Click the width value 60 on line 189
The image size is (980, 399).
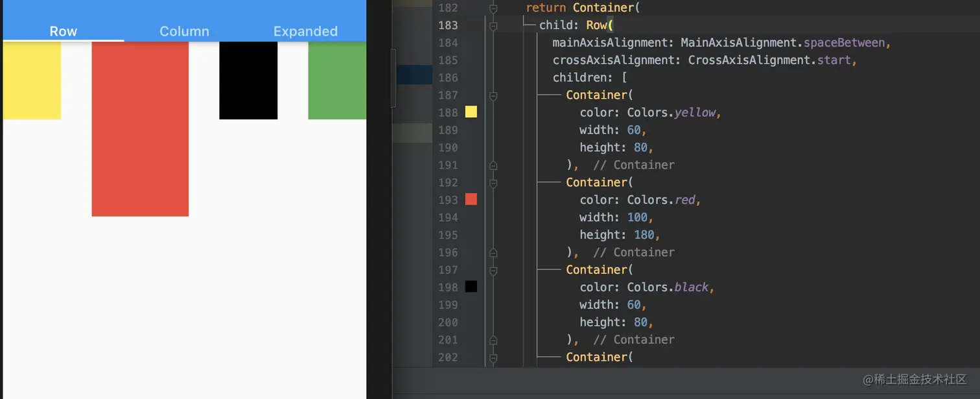[634, 130]
